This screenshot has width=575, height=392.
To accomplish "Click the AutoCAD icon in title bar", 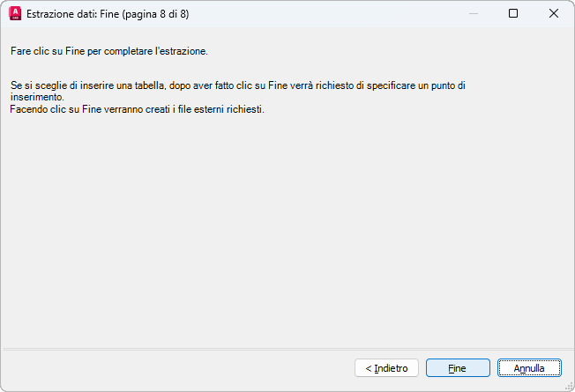I will tap(14, 13).
